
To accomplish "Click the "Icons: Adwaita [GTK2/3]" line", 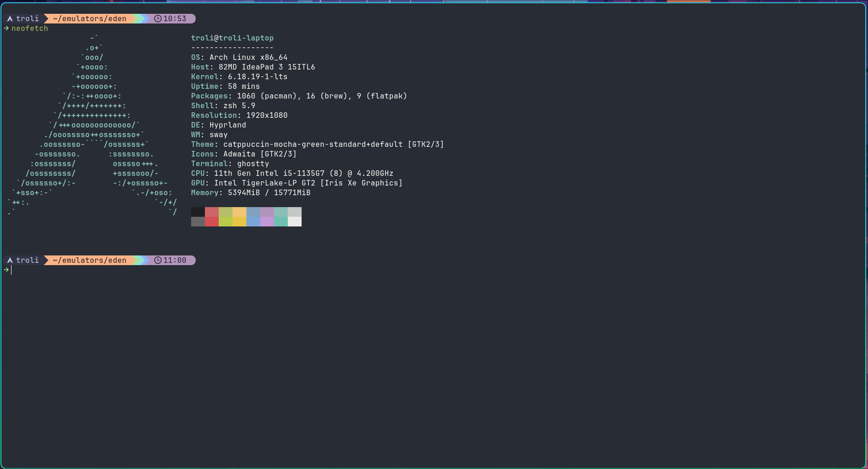I will (x=244, y=154).
